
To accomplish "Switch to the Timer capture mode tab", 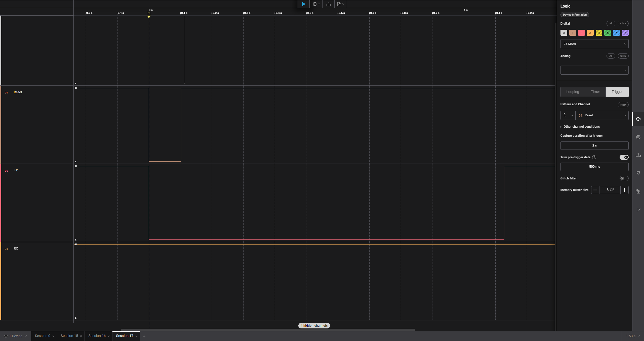I will (x=595, y=92).
